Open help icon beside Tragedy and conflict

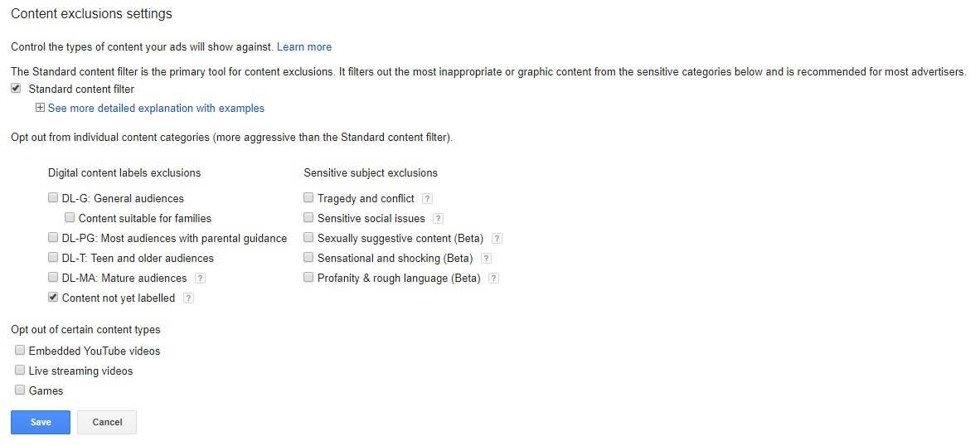point(428,199)
